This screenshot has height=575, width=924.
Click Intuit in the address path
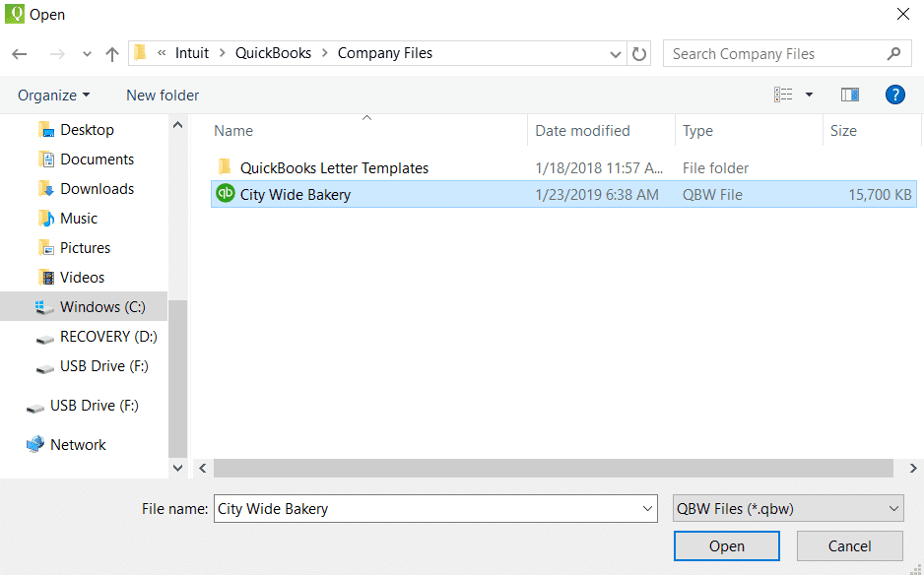(192, 53)
